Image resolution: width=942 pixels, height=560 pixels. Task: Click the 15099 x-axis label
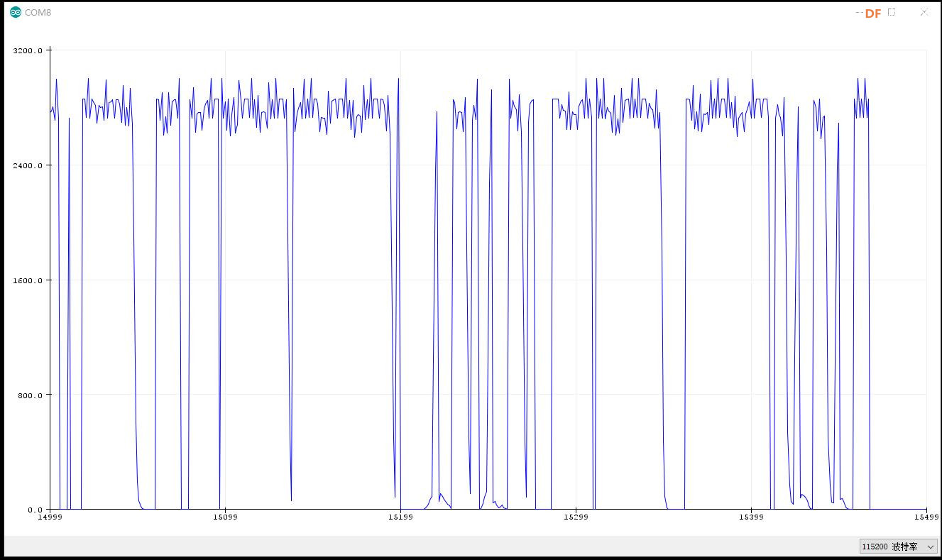pos(225,517)
